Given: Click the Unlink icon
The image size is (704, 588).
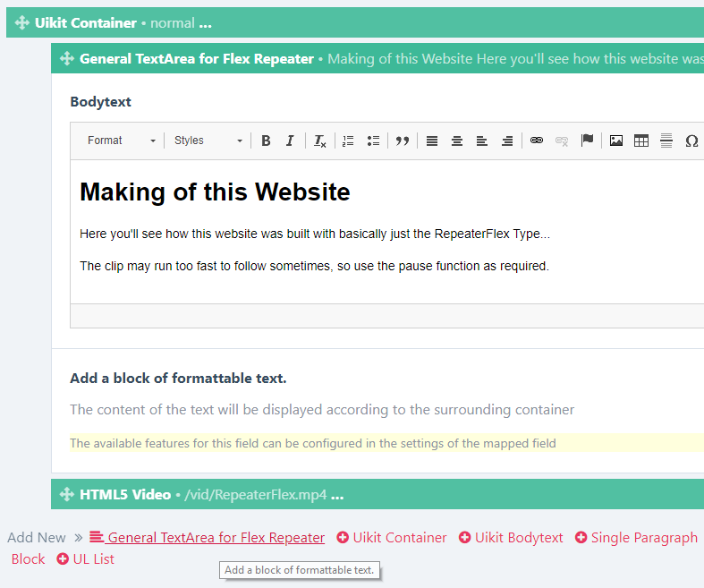Looking at the screenshot, I should pos(562,141).
